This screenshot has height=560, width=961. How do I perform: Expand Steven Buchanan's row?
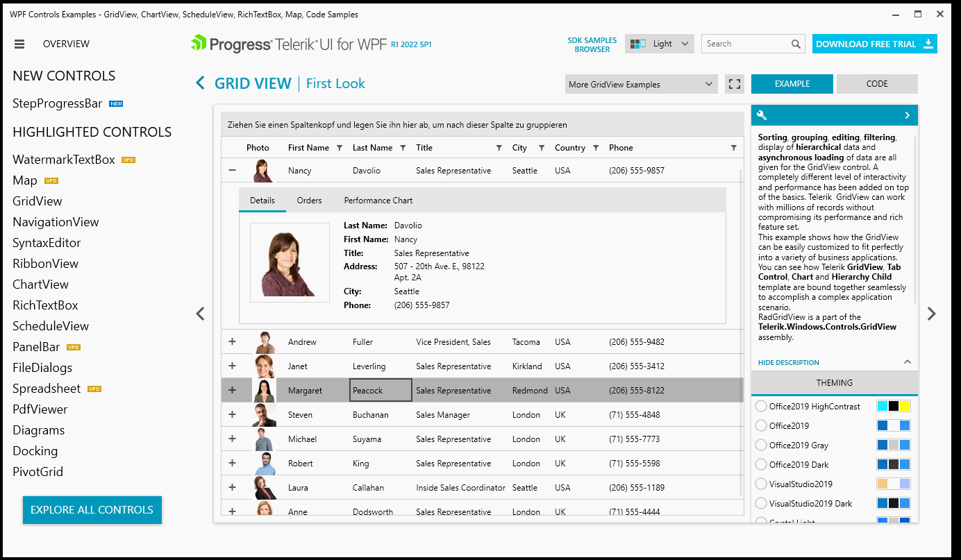[232, 414]
